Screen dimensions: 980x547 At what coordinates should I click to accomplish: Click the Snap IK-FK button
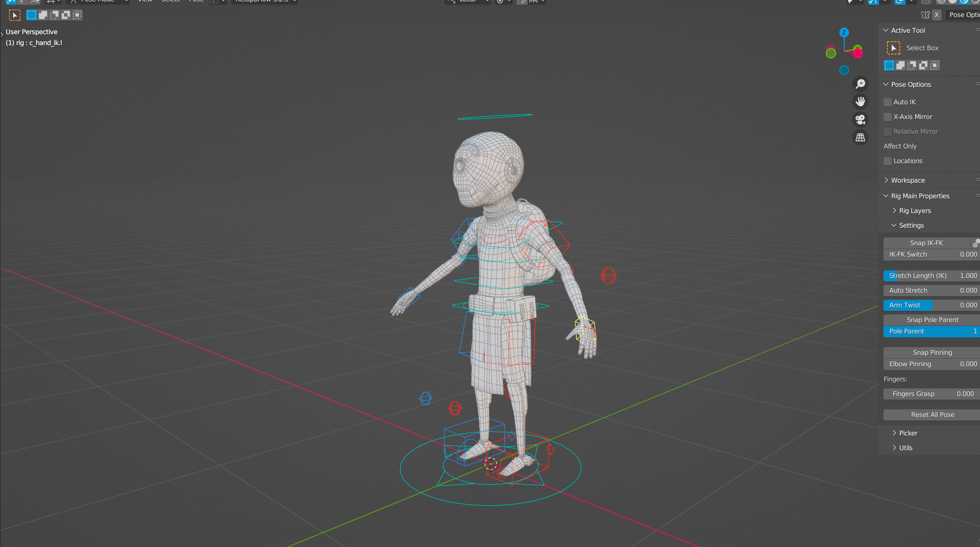point(926,243)
